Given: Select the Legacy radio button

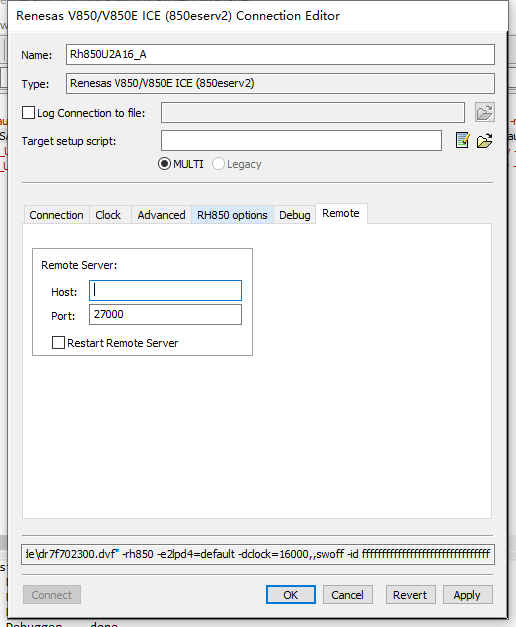Looking at the screenshot, I should [x=218, y=164].
